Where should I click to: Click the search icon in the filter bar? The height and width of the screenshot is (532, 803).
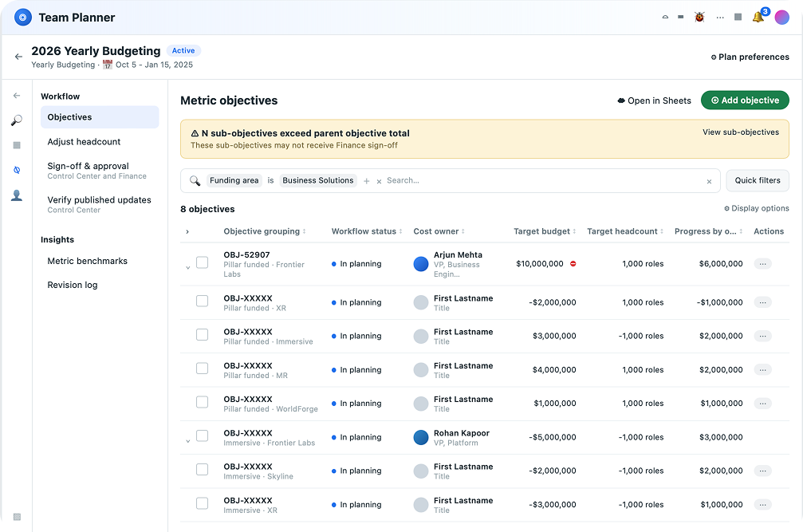pyautogui.click(x=195, y=181)
